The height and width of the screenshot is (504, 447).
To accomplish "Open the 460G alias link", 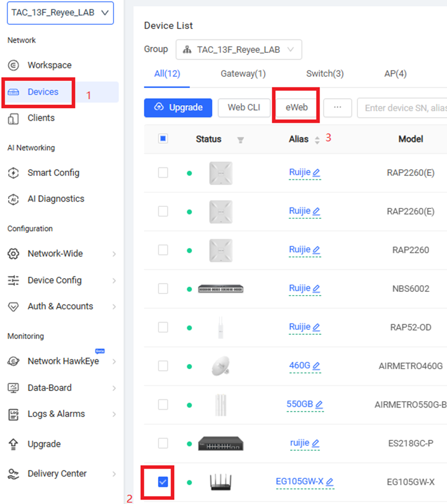I will pyautogui.click(x=299, y=366).
